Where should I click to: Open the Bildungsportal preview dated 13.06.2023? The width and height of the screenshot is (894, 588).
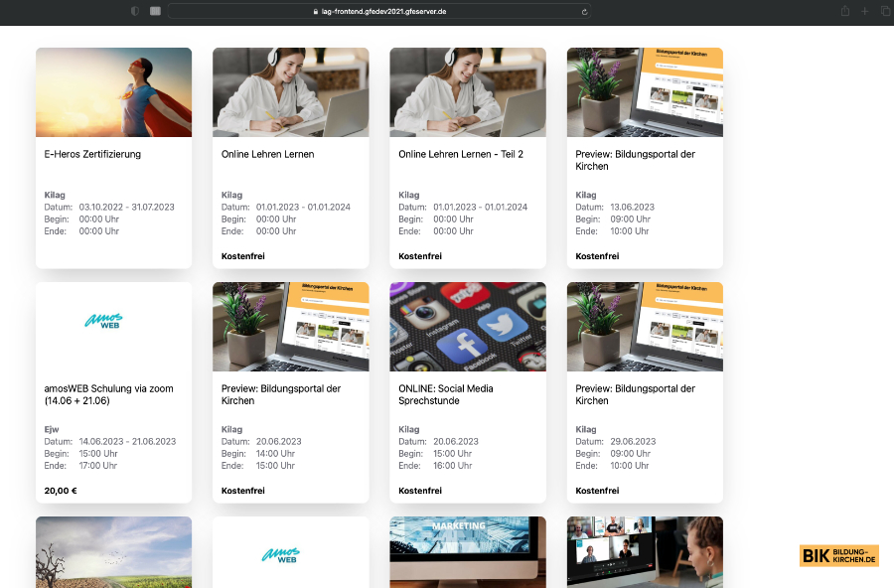pyautogui.click(x=635, y=160)
